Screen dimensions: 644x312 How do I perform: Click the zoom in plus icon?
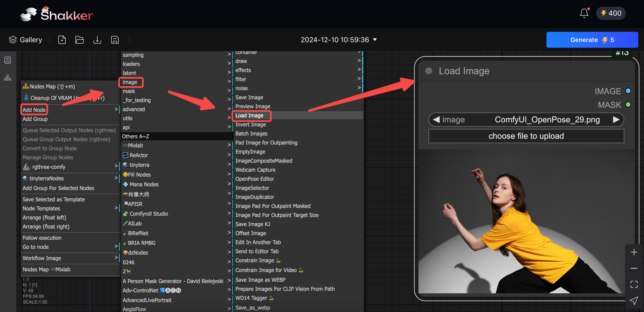(x=634, y=252)
